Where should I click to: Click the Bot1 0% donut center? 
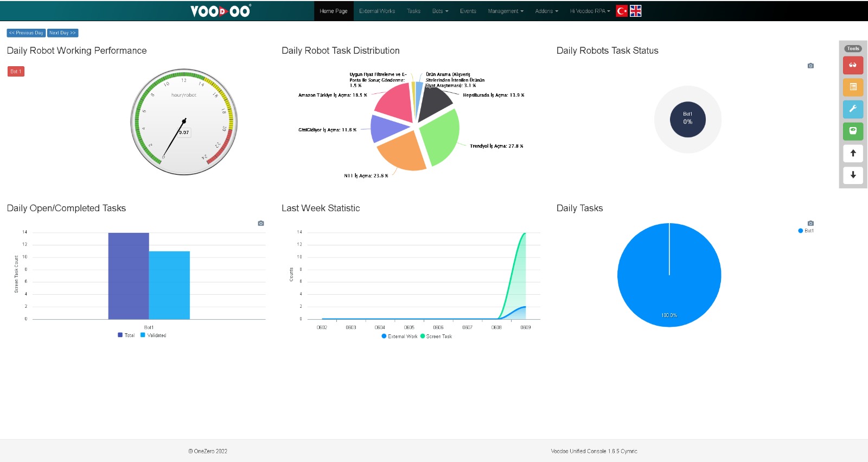point(688,119)
